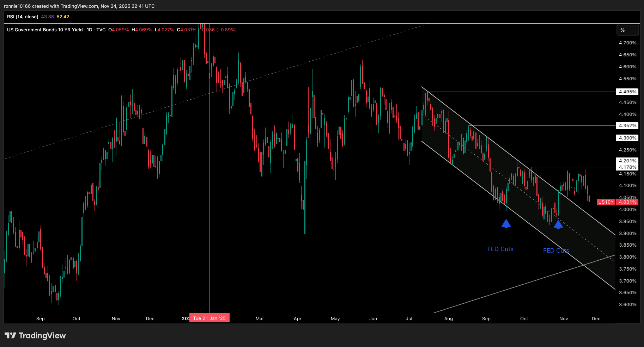This screenshot has width=644, height=347.
Task: Click the right FED Cuts text label
Action: (556, 250)
